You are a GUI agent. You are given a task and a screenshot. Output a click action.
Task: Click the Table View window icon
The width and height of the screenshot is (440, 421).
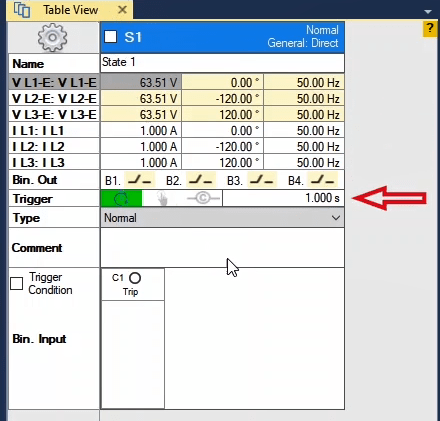coord(22,10)
